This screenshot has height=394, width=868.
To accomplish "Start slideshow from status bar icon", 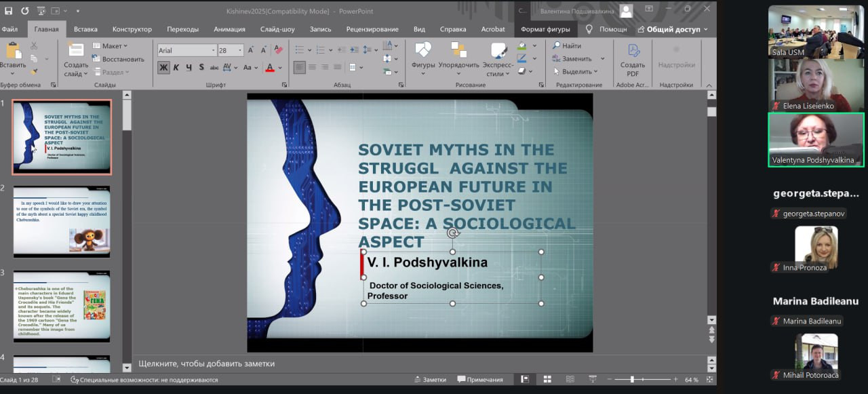I will (592, 379).
